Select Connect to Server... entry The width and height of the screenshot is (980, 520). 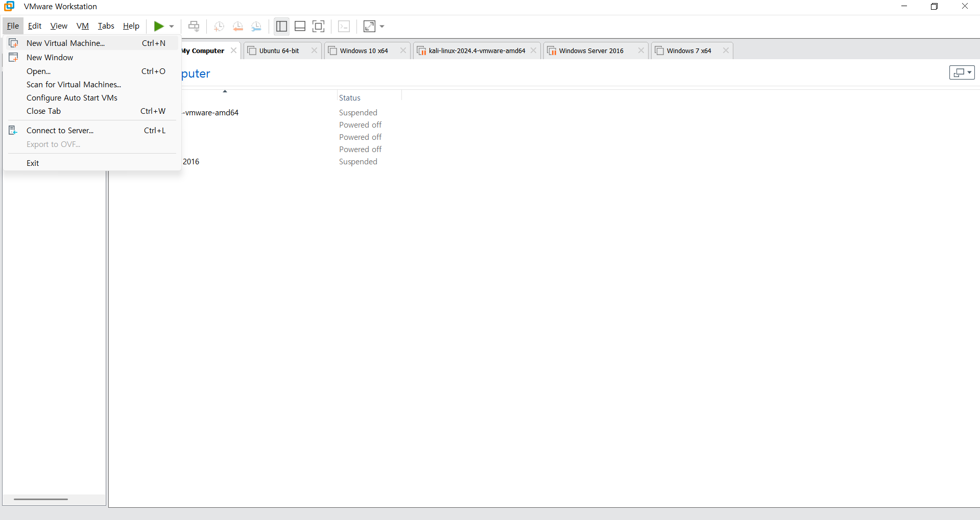point(92,130)
